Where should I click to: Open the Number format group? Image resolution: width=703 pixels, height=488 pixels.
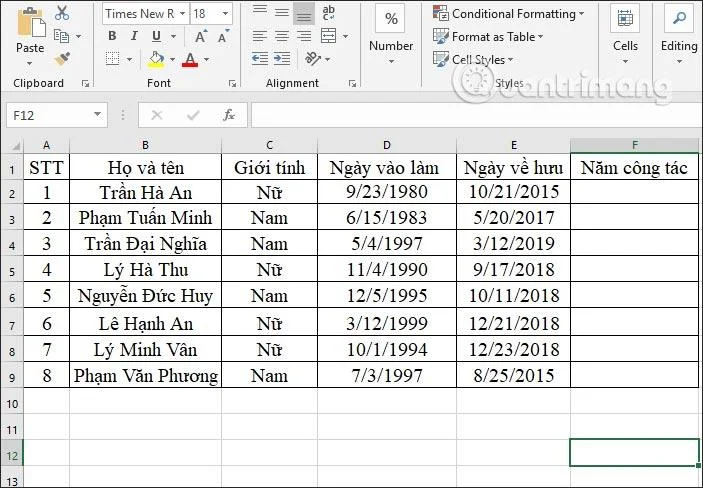tap(391, 35)
